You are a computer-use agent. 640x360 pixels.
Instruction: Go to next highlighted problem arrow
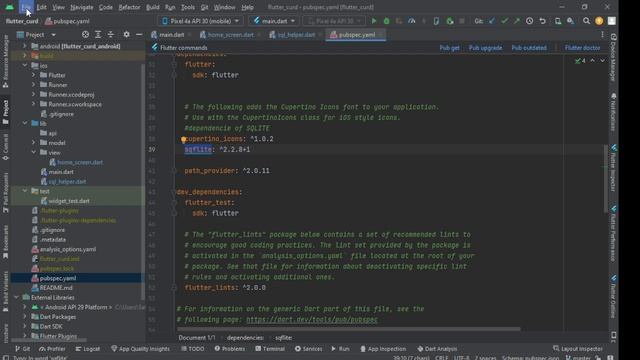pyautogui.click(x=602, y=60)
